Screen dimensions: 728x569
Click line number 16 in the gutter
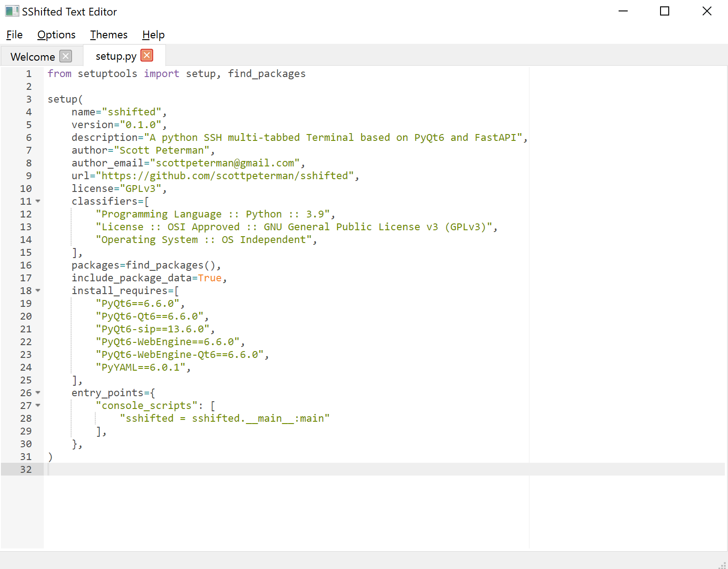coord(26,265)
